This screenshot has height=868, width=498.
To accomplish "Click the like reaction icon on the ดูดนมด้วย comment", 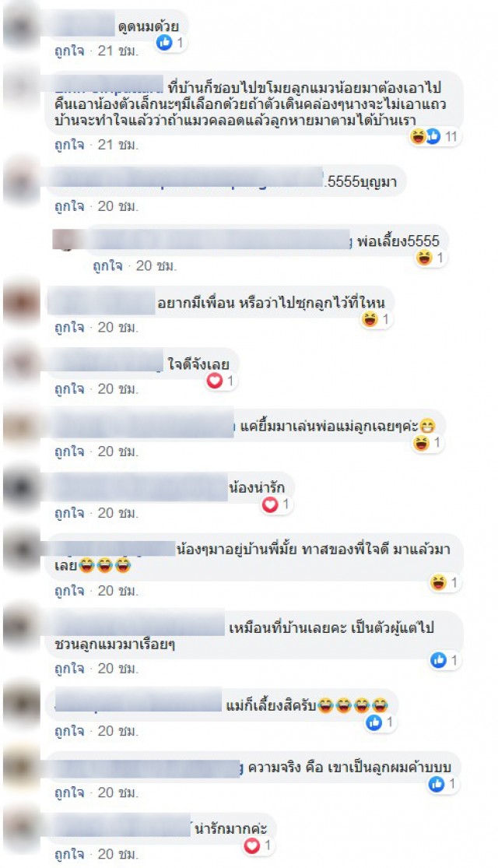I will click(163, 42).
